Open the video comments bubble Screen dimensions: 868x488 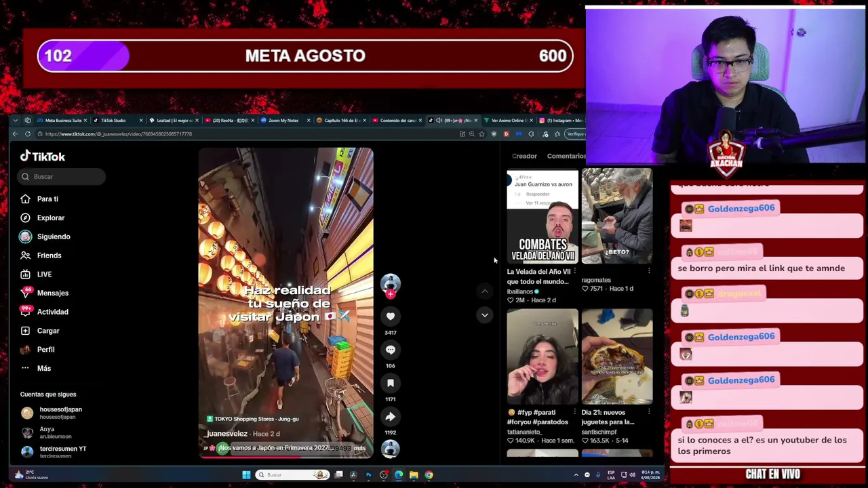(x=390, y=350)
